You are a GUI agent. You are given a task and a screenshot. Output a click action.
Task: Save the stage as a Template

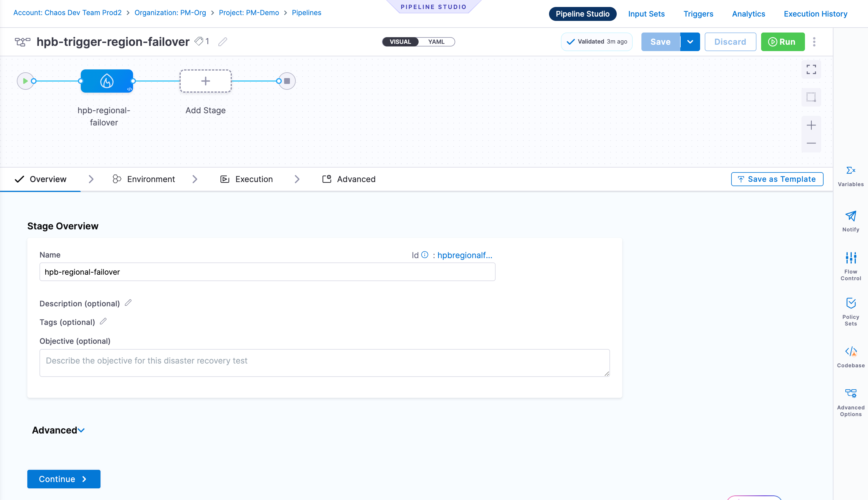(777, 179)
